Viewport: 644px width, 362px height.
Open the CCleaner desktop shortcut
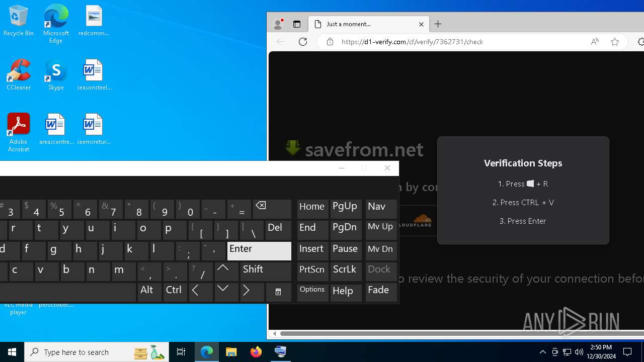[19, 75]
